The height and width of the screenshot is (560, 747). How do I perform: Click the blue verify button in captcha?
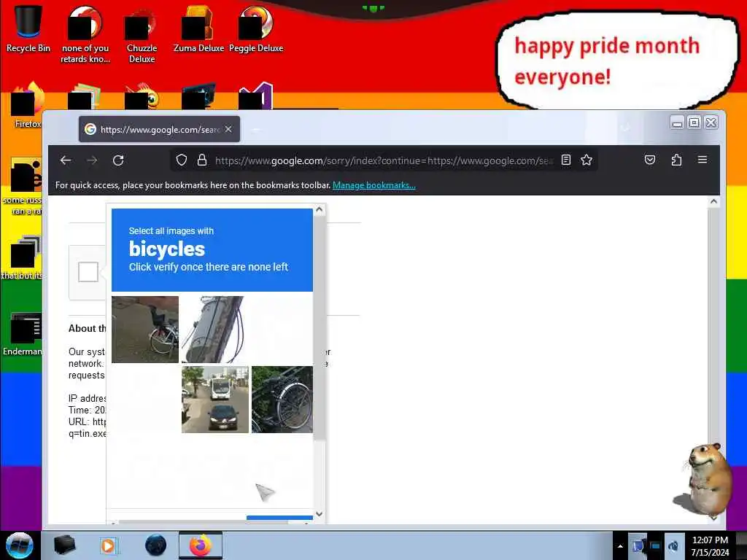(279, 518)
